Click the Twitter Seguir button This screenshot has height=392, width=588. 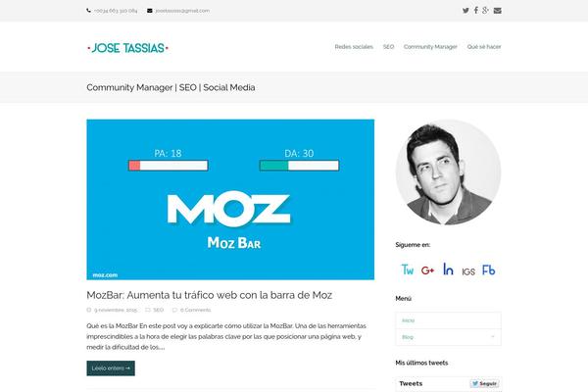(x=484, y=383)
